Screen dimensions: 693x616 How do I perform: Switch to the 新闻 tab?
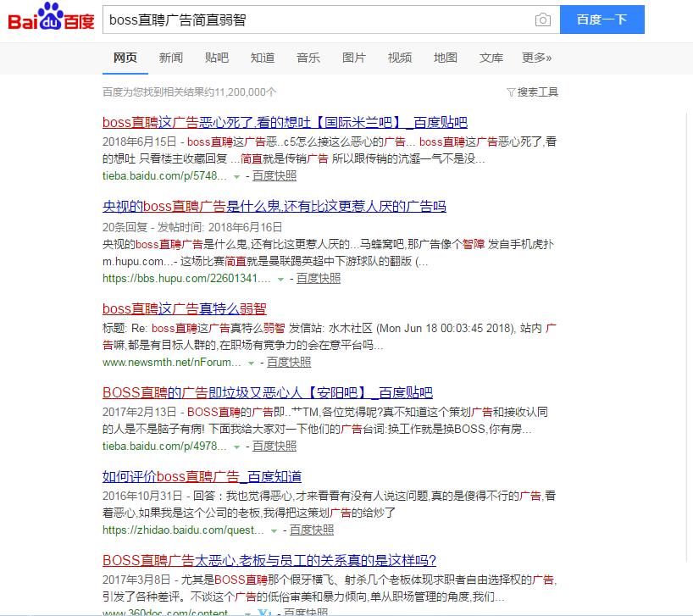171,58
